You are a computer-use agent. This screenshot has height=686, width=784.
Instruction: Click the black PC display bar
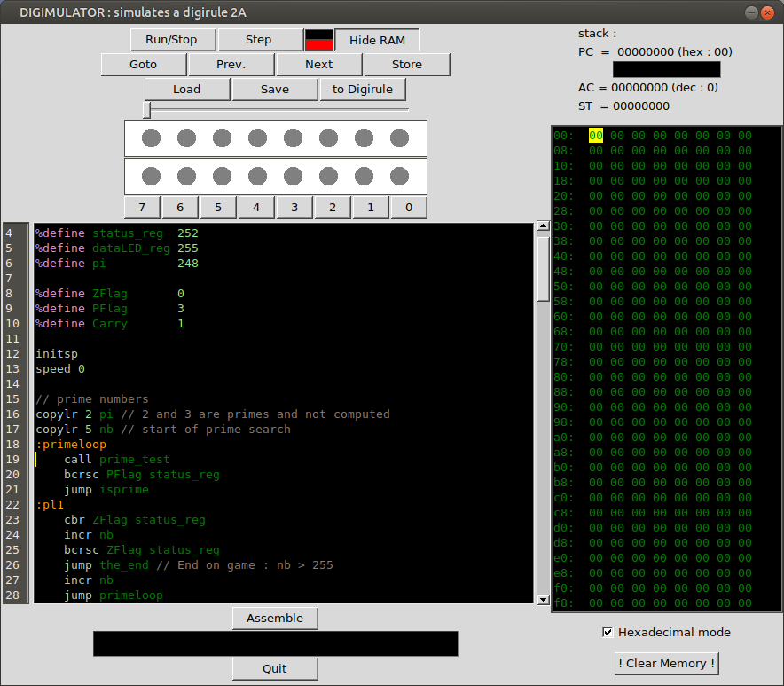(667, 69)
